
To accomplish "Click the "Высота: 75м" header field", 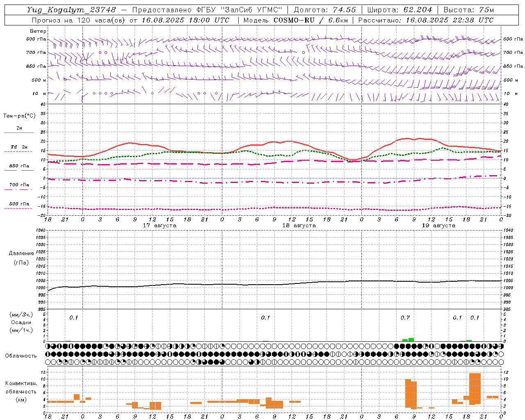I will pos(469,10).
